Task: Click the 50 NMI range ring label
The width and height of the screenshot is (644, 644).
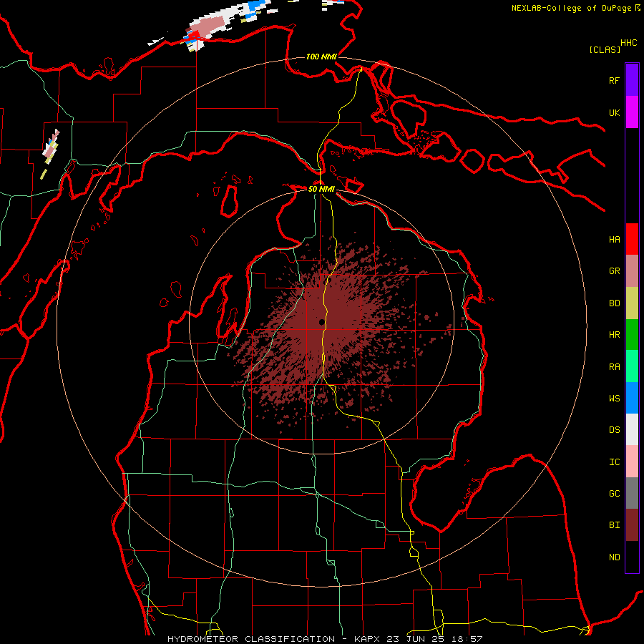Action: 321,189
